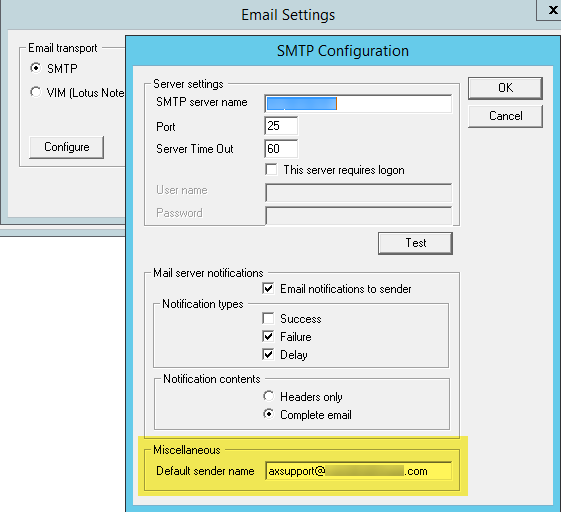This screenshot has height=512, width=561.
Task: Click the 'Notification types' group label
Action: click(203, 304)
